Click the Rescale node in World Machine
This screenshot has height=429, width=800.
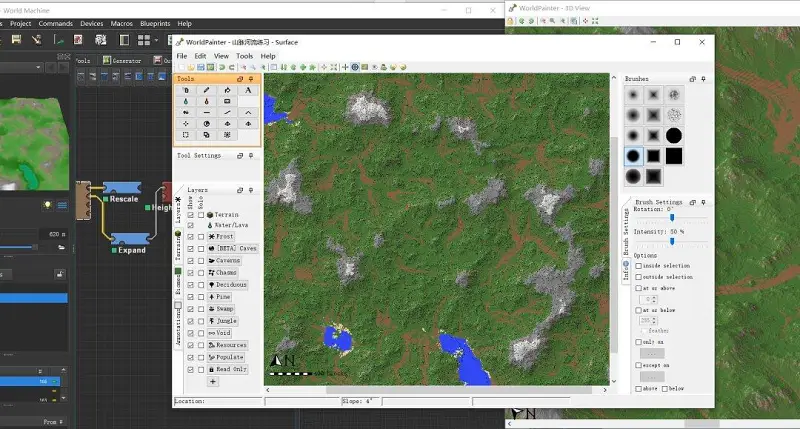pos(122,188)
